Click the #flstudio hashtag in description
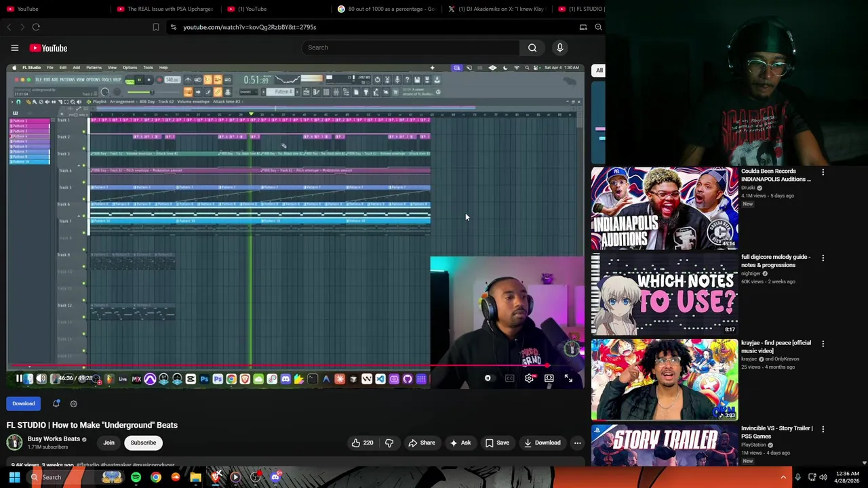 (90, 465)
